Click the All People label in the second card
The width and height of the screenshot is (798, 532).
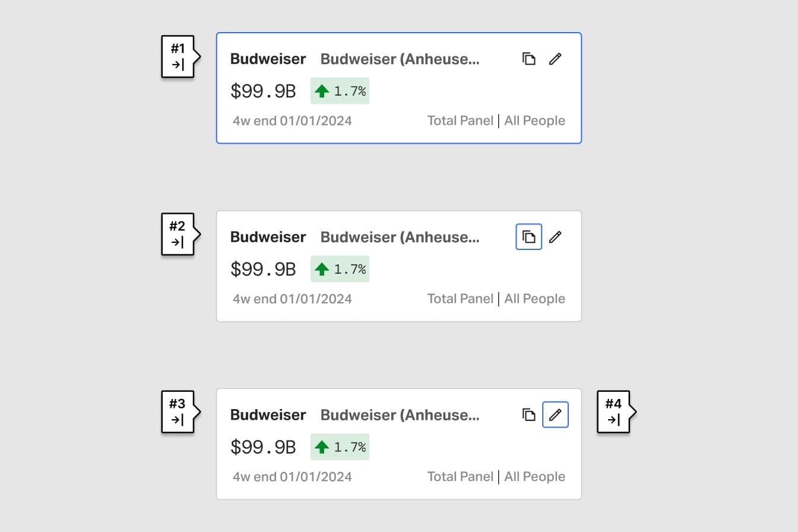point(534,299)
